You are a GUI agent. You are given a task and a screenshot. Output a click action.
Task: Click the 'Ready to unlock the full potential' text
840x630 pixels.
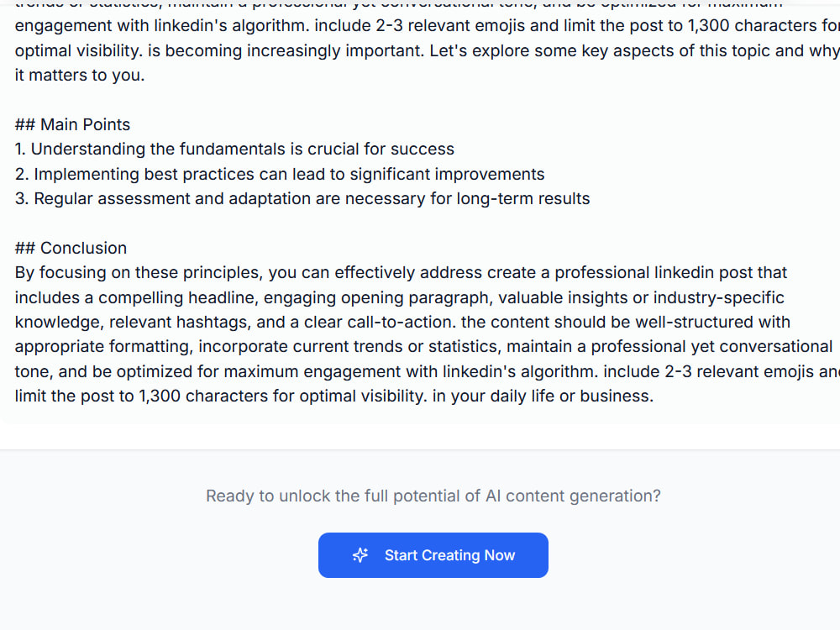[x=433, y=496]
